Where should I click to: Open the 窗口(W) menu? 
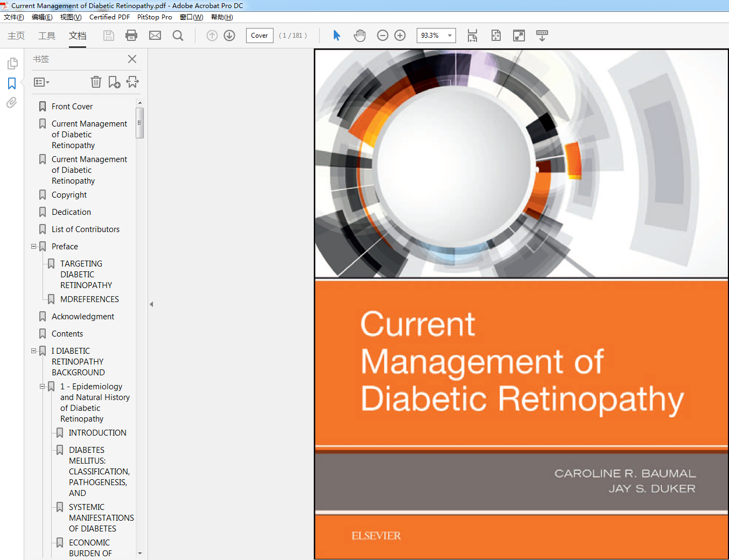(191, 17)
